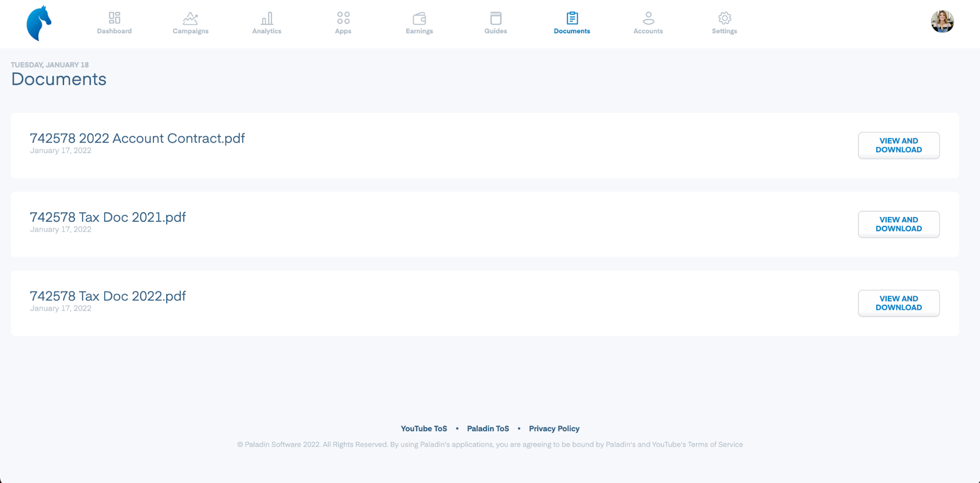The width and height of the screenshot is (980, 483).
Task: Open the Apps four-circles icon
Action: 343,18
